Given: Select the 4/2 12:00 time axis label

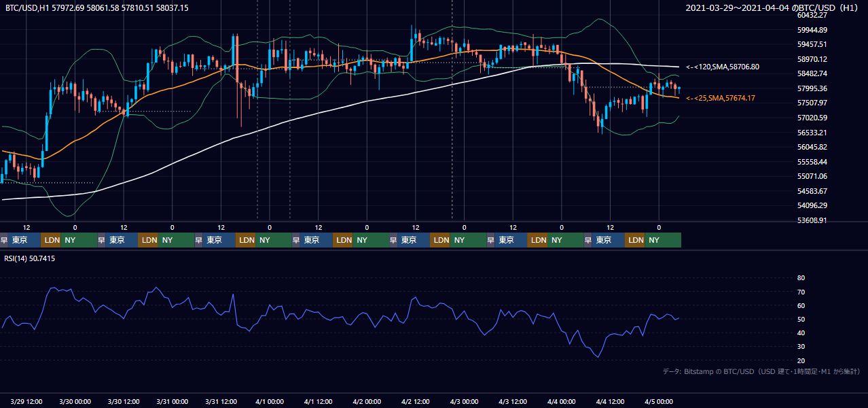Looking at the screenshot, I should click(x=416, y=401).
